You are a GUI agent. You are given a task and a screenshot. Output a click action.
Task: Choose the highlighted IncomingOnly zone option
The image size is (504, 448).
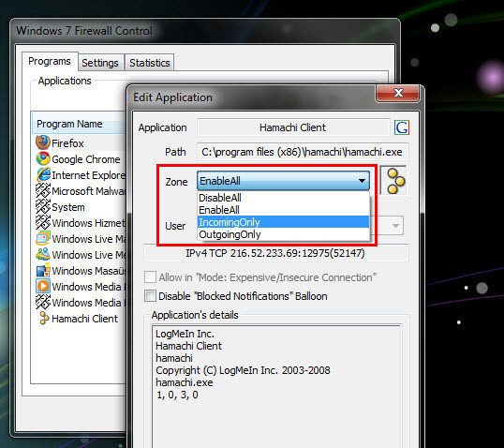283,222
